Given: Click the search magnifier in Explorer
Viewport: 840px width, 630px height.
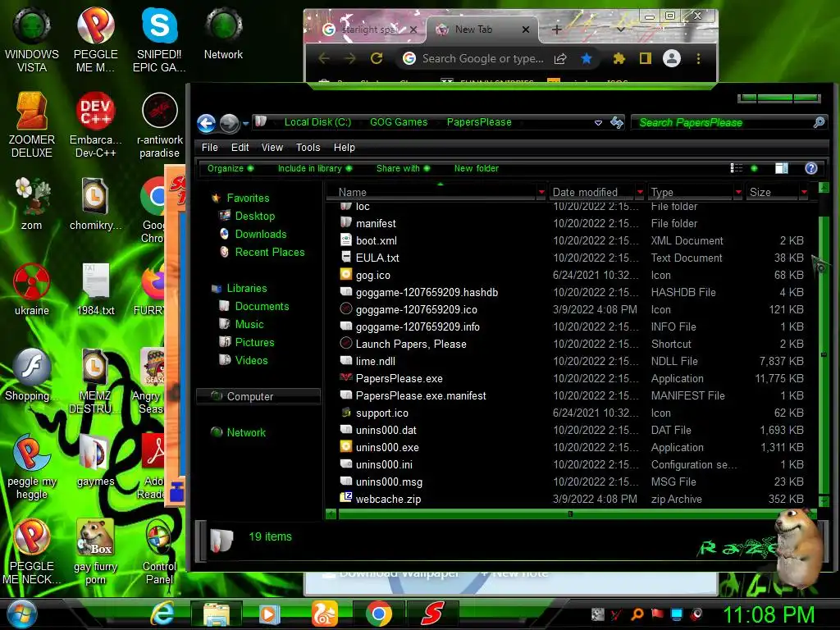Looking at the screenshot, I should [x=819, y=123].
